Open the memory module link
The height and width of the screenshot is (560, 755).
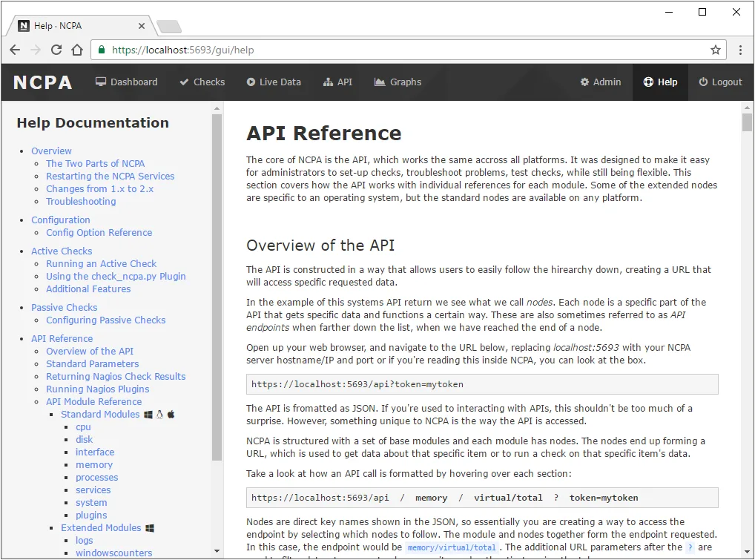[x=94, y=464]
